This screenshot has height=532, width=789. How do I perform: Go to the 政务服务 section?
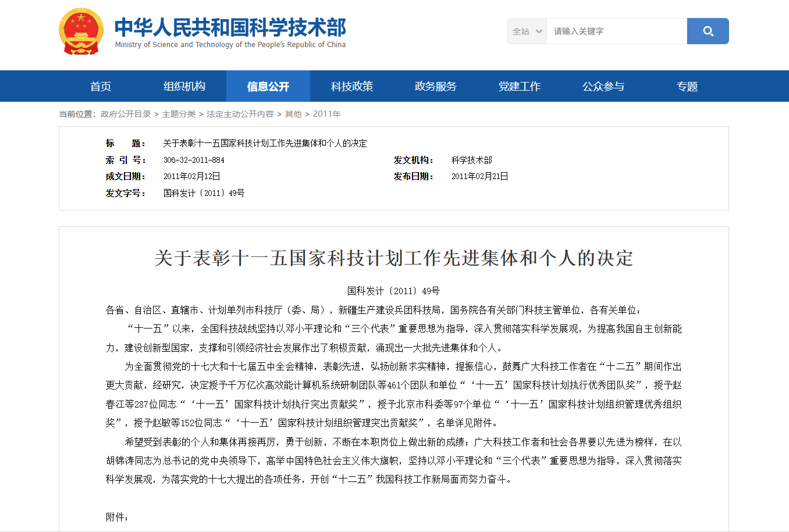(x=436, y=87)
